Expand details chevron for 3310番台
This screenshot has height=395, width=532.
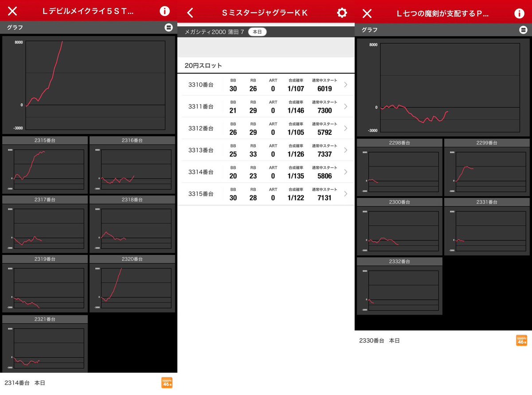[346, 85]
